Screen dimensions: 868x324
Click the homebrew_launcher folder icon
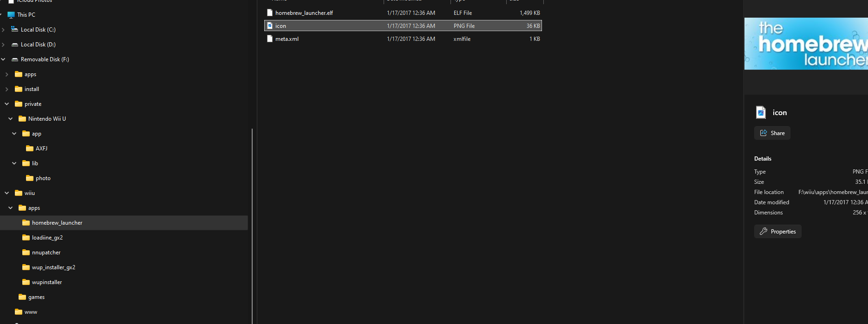[x=26, y=222]
